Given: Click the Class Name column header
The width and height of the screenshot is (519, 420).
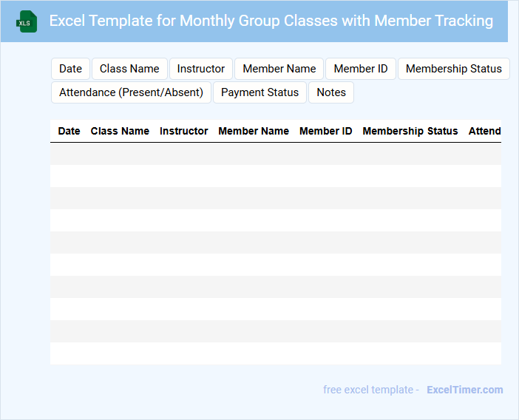Looking at the screenshot, I should (120, 131).
